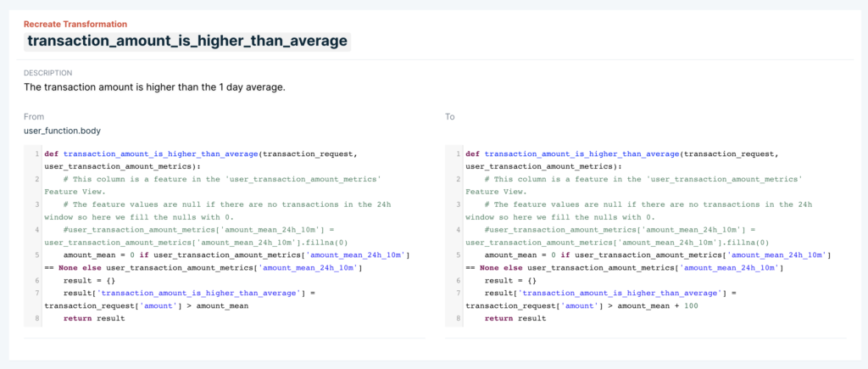This screenshot has width=868, height=369.
Task: Click the From column header
Action: point(34,117)
